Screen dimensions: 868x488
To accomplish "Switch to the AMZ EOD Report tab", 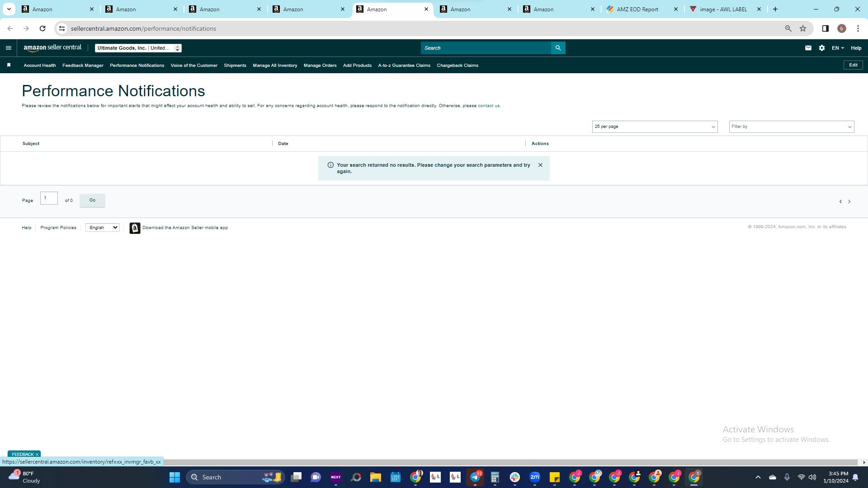I will point(642,9).
